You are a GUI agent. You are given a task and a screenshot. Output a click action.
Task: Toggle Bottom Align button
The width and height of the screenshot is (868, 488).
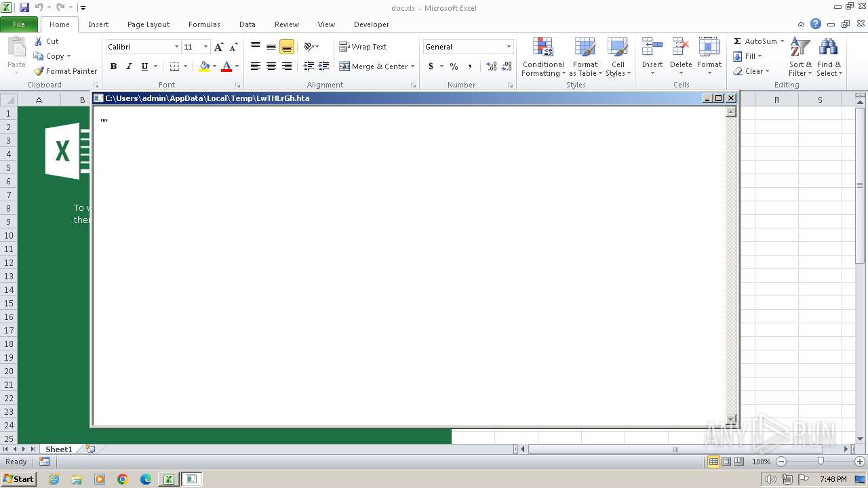(x=287, y=47)
